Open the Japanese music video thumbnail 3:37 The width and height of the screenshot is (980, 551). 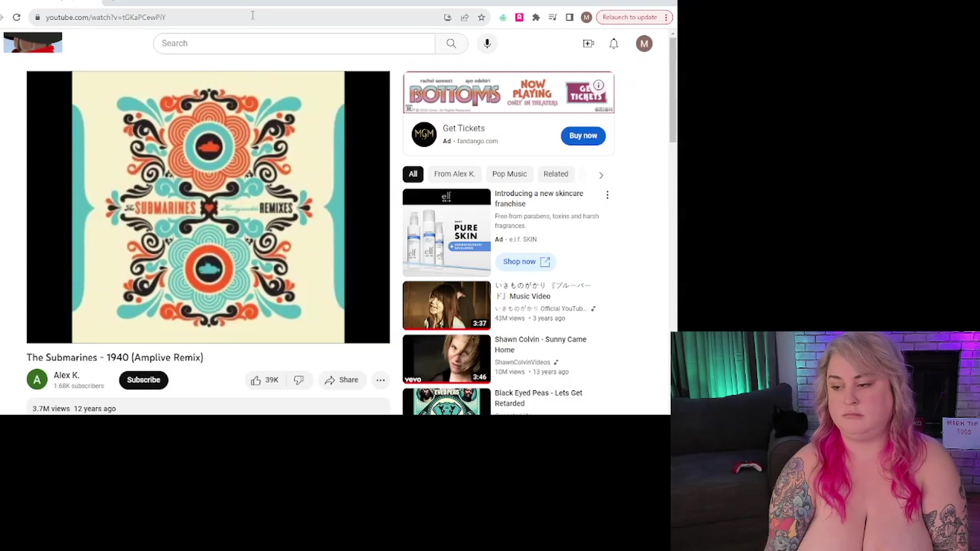point(447,305)
